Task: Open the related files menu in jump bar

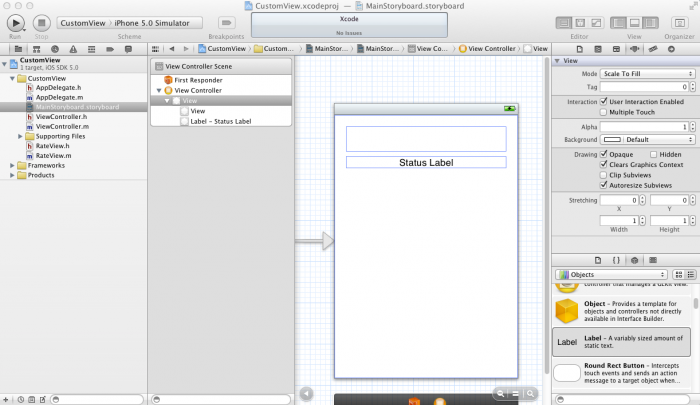Action: pyautogui.click(x=155, y=49)
